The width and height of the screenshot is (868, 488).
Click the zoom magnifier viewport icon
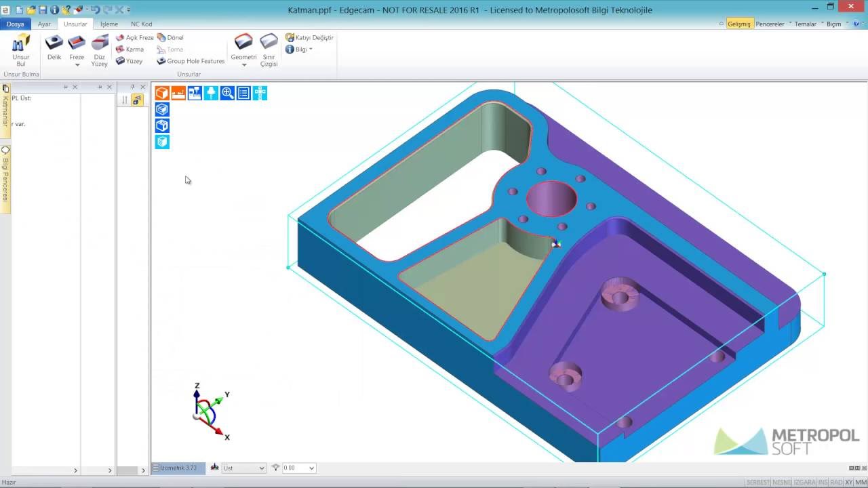click(227, 93)
